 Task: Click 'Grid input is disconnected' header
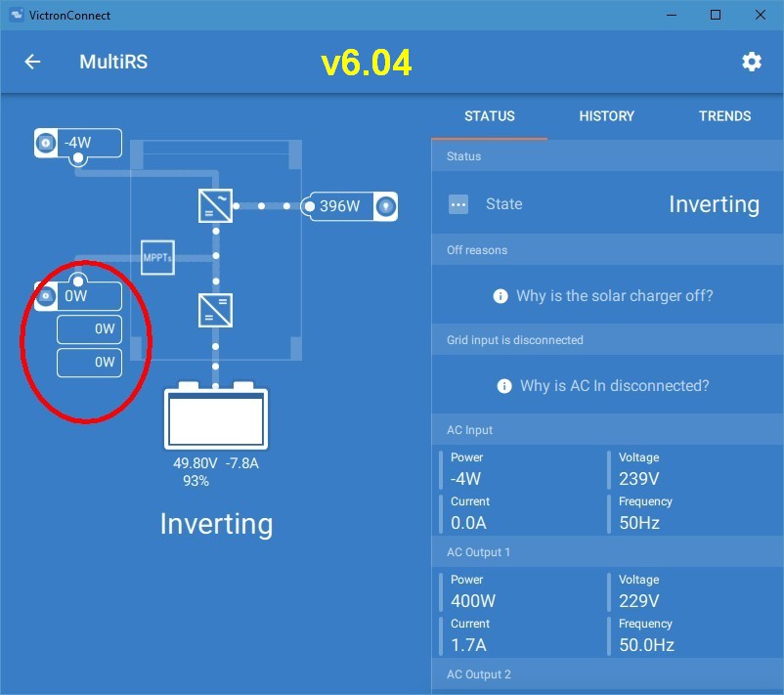[607, 340]
